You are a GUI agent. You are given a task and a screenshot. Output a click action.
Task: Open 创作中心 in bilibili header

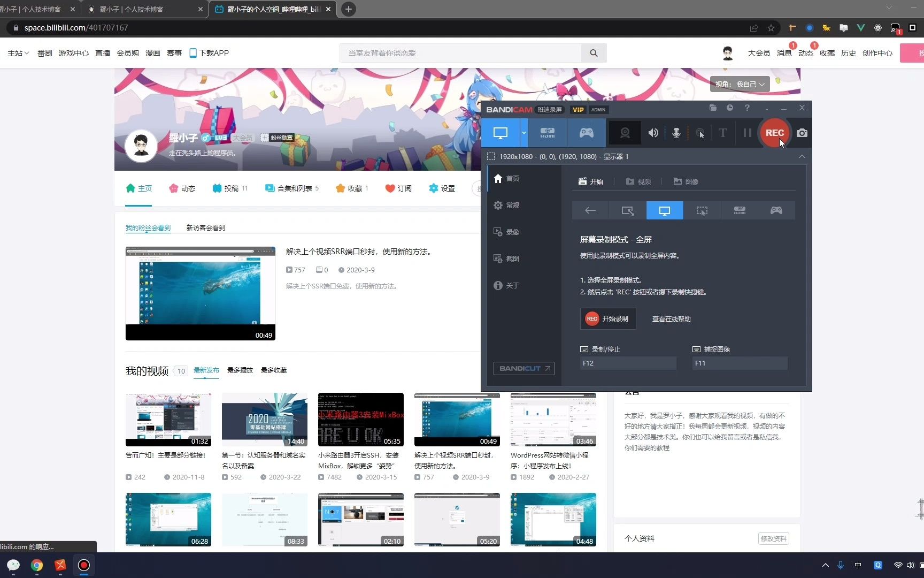[x=877, y=53]
